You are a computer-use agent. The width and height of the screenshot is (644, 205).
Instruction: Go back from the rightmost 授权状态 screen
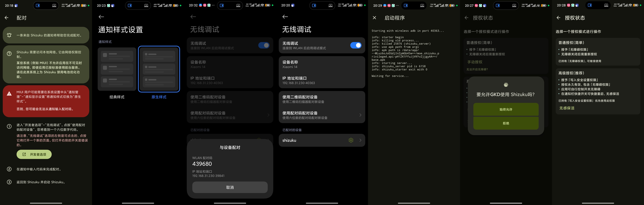pyautogui.click(x=558, y=18)
